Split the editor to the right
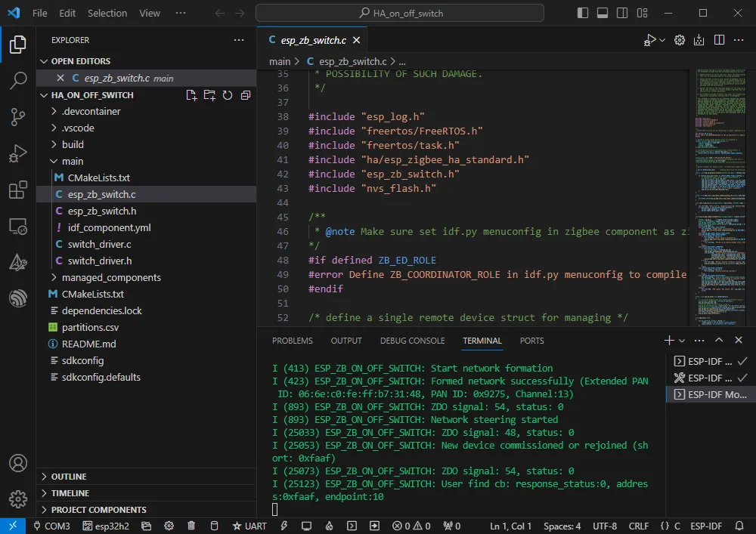The image size is (756, 534). point(719,40)
